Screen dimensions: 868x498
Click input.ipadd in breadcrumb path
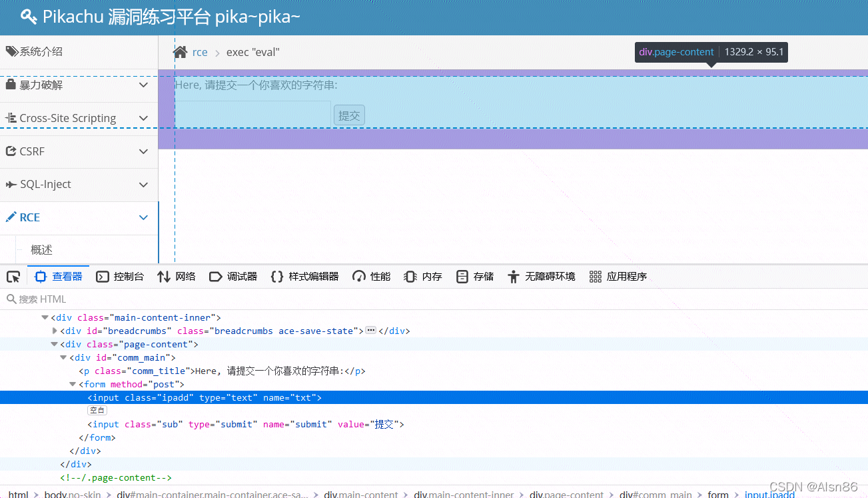(769, 495)
